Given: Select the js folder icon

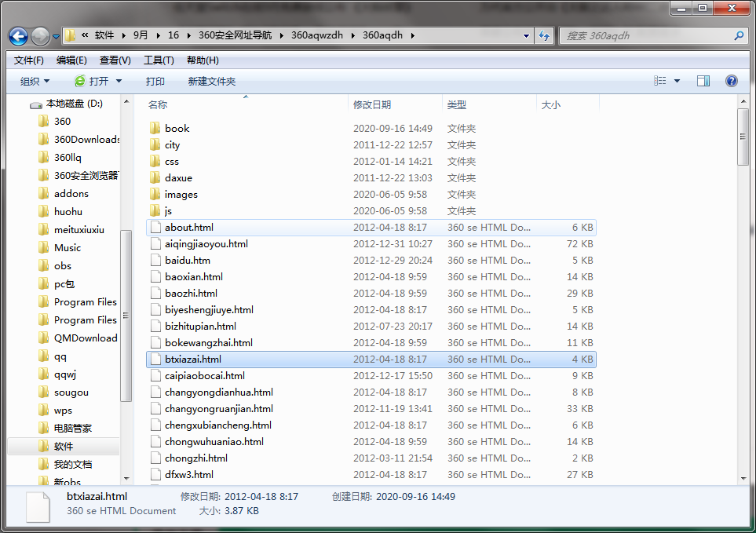Looking at the screenshot, I should coord(155,210).
